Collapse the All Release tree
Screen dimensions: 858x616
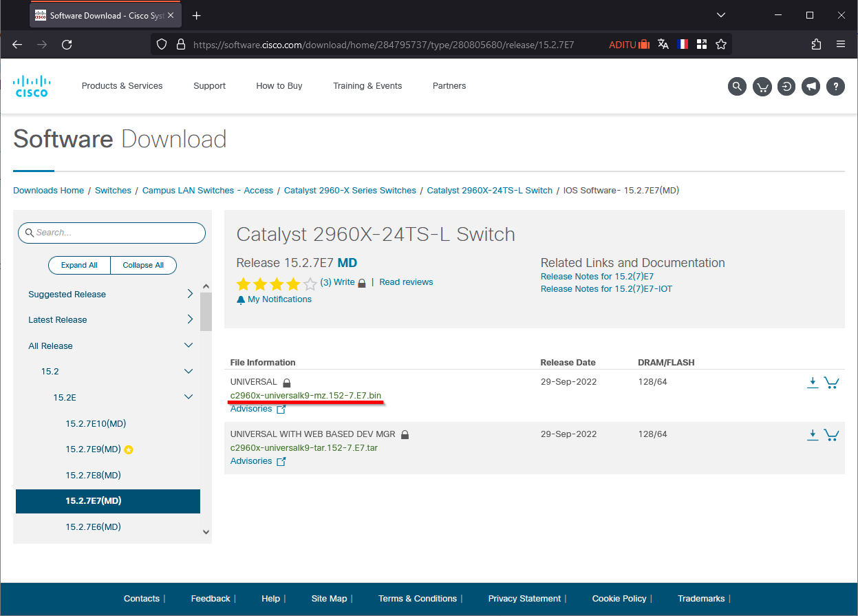point(189,346)
